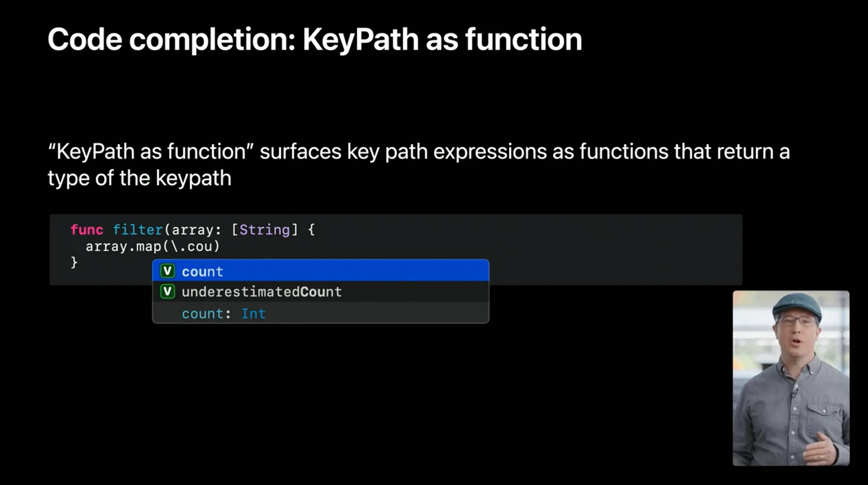
Task: Click the V icon next to underestimatedCount
Action: tap(167, 292)
